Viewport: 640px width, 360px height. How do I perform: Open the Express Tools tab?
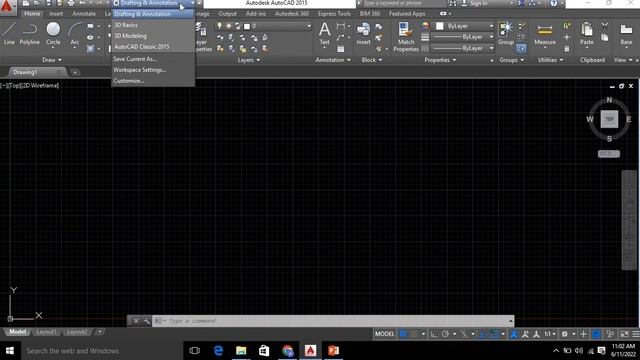click(x=334, y=13)
